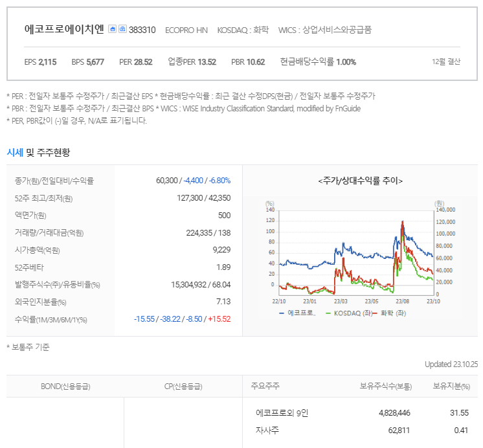483x448 pixels.
Task: Click the ECOPRO HN English name
Action: coord(186,30)
